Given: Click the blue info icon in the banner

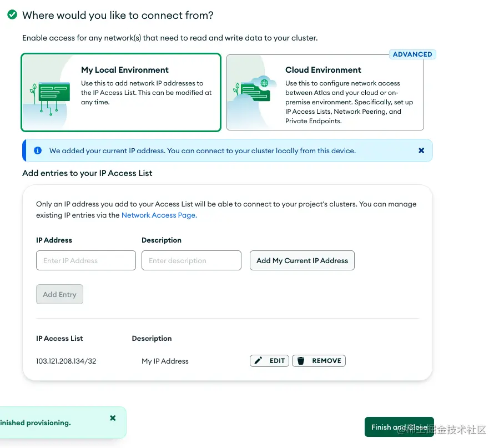Looking at the screenshot, I should coord(38,150).
